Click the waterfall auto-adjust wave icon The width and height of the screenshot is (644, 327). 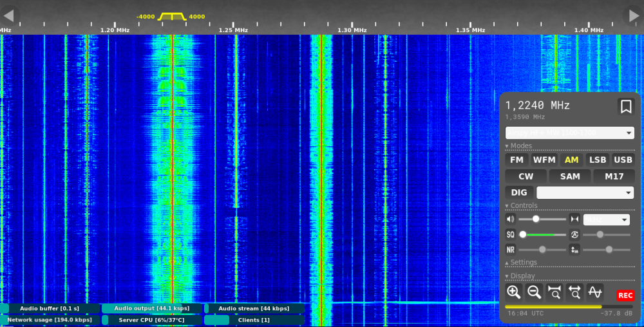(x=595, y=292)
